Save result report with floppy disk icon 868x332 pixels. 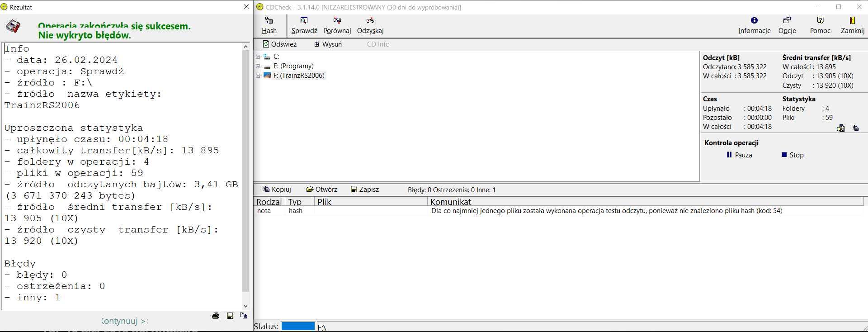click(x=230, y=316)
